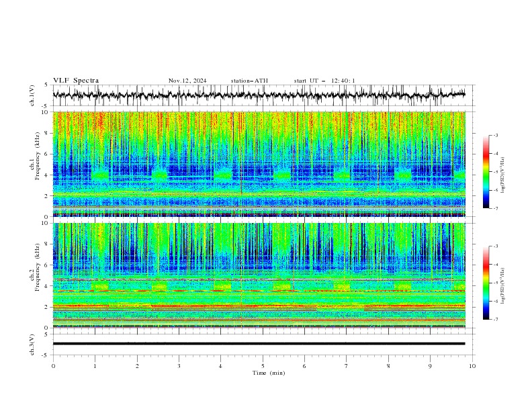
Task: Click the 2 kHz tick on ch.1 spectrogram
Action: (x=46, y=195)
